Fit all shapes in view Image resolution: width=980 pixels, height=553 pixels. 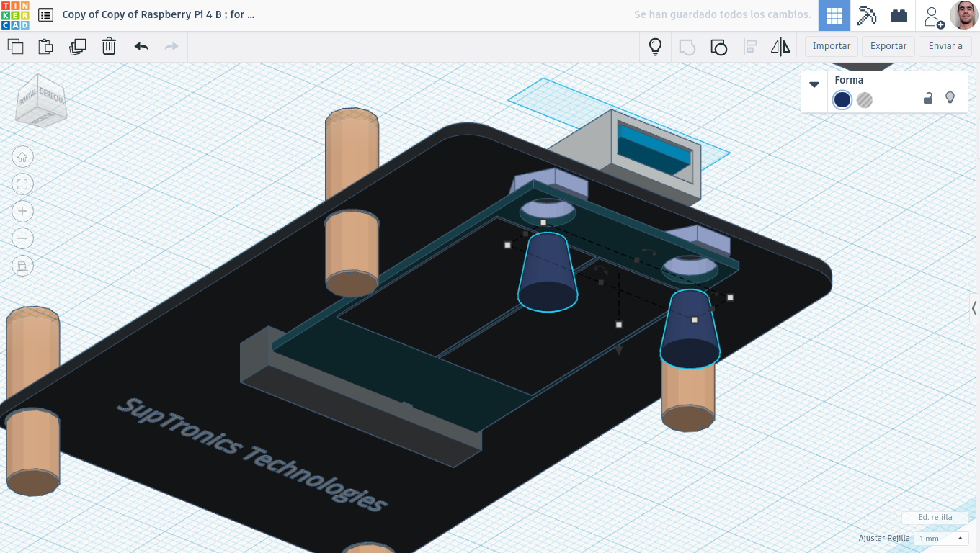[x=22, y=184]
